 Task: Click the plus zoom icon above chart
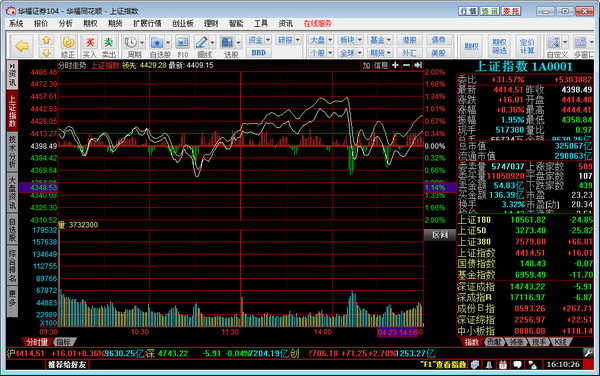(x=395, y=65)
